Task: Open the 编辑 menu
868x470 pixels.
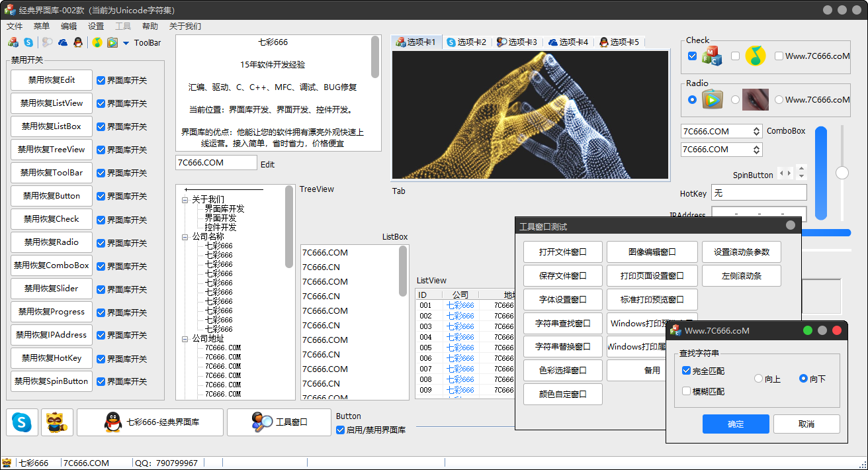Action: point(69,26)
